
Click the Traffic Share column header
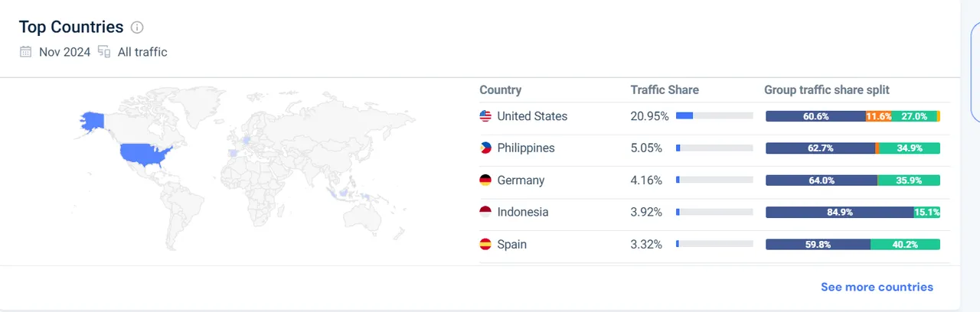665,89
